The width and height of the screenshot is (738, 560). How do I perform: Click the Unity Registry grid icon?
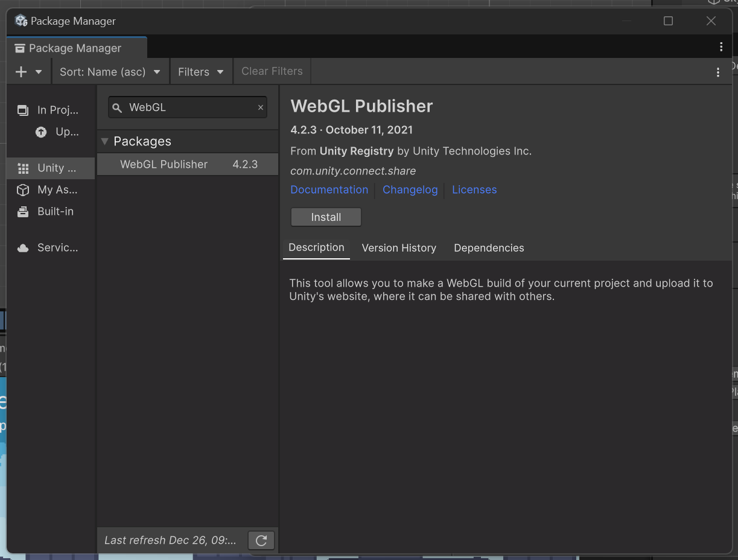coord(23,168)
